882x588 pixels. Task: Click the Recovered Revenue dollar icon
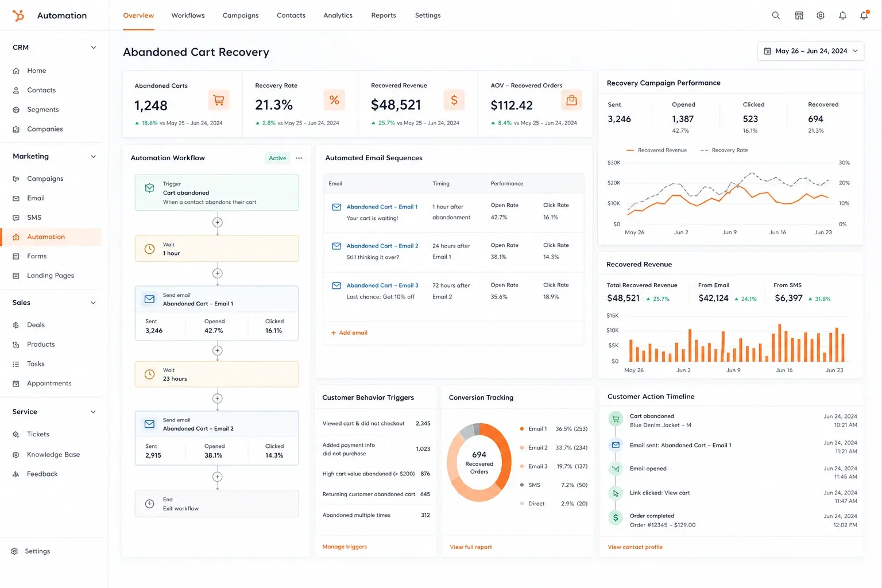(454, 100)
